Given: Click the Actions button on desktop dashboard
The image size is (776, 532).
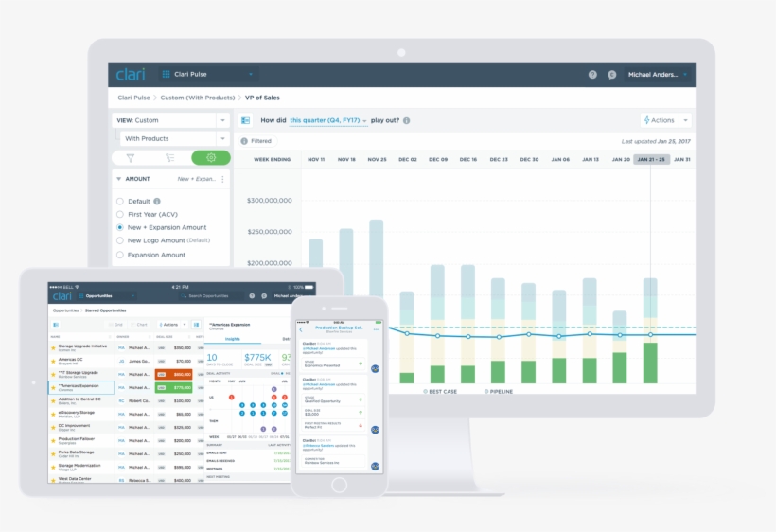Looking at the screenshot, I should pos(665,120).
